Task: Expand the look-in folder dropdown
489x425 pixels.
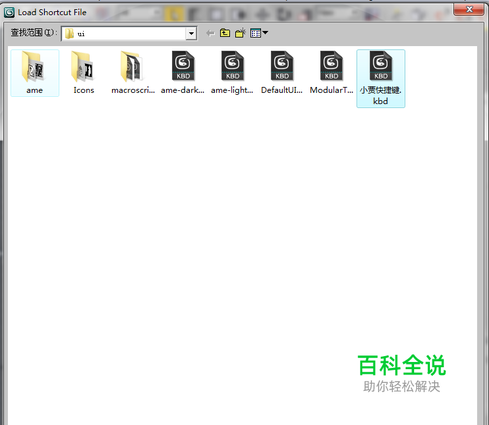Action: click(x=191, y=33)
